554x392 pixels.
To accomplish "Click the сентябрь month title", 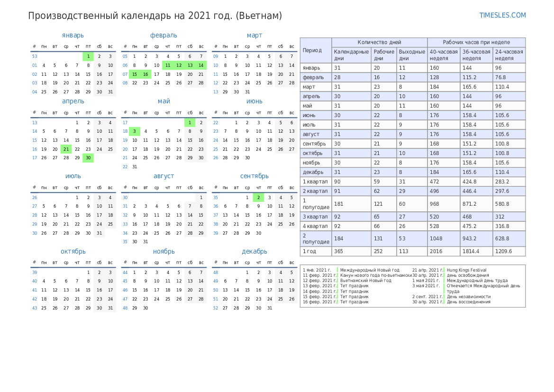I will tap(254, 176).
